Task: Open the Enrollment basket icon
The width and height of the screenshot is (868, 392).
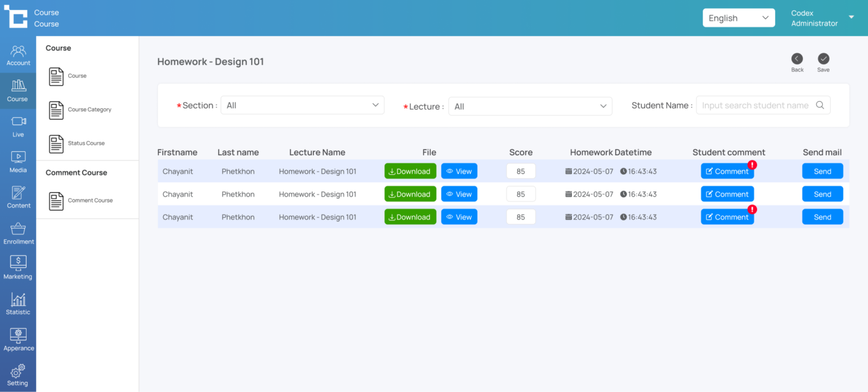Action: pos(18,233)
